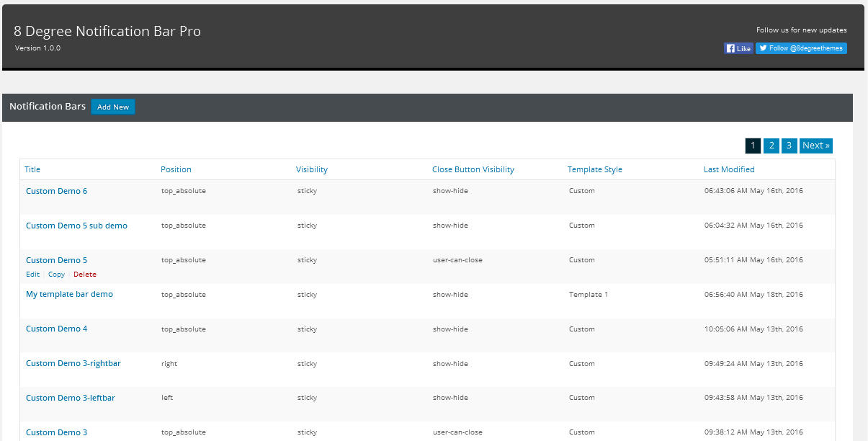Click '09:43:58 AM May 13th, 2016' date
Screen dimensions: 868x441
pyautogui.click(x=753, y=398)
